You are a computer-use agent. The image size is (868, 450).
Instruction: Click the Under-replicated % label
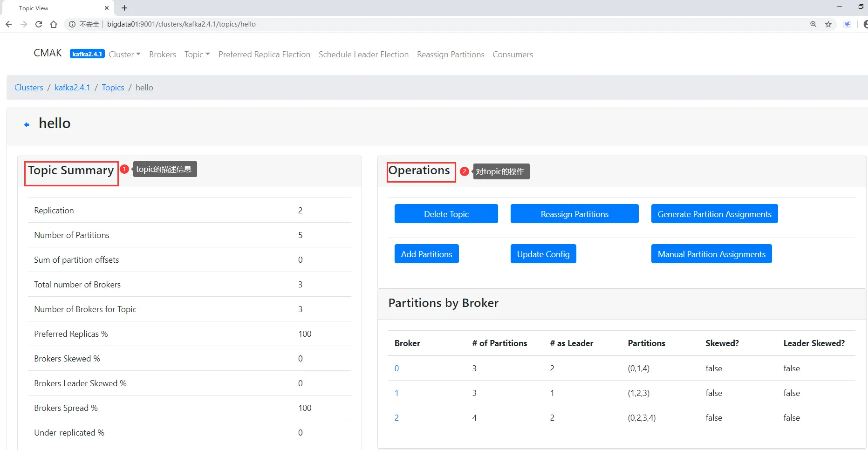pyautogui.click(x=69, y=433)
